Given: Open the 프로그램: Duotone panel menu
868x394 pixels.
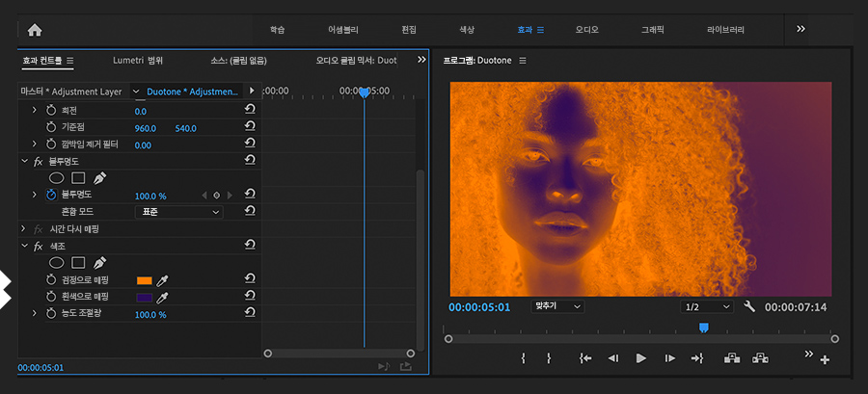Looking at the screenshot, I should coord(523,61).
